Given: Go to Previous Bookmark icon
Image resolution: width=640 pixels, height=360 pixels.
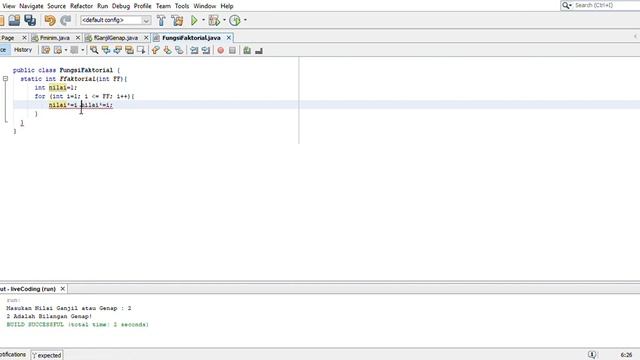Looking at the screenshot, I should tap(156, 50).
